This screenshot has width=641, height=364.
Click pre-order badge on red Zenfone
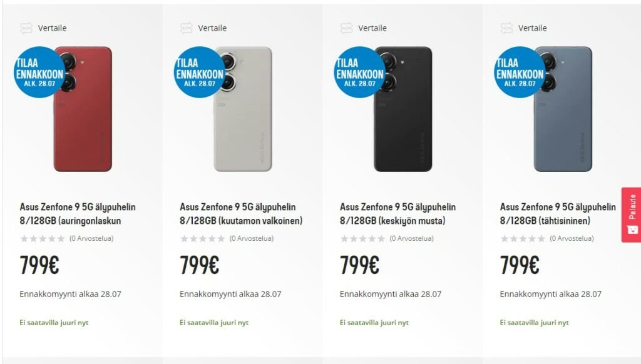[39, 73]
